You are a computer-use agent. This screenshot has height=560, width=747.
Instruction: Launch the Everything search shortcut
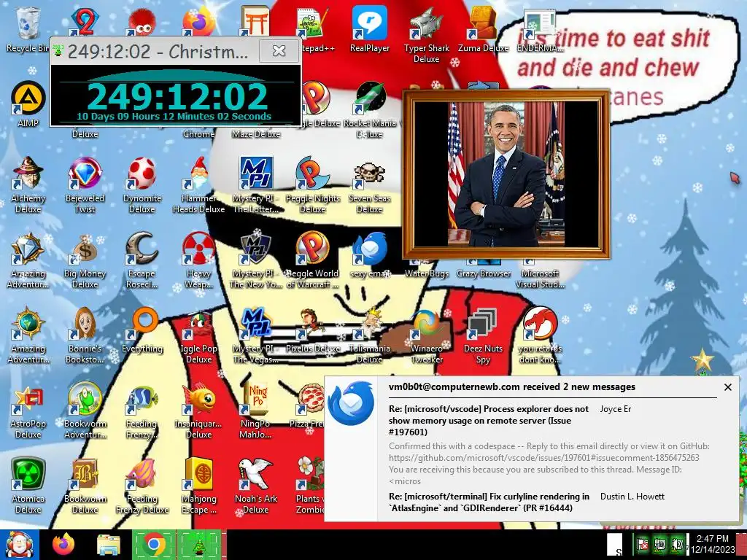pos(142,330)
